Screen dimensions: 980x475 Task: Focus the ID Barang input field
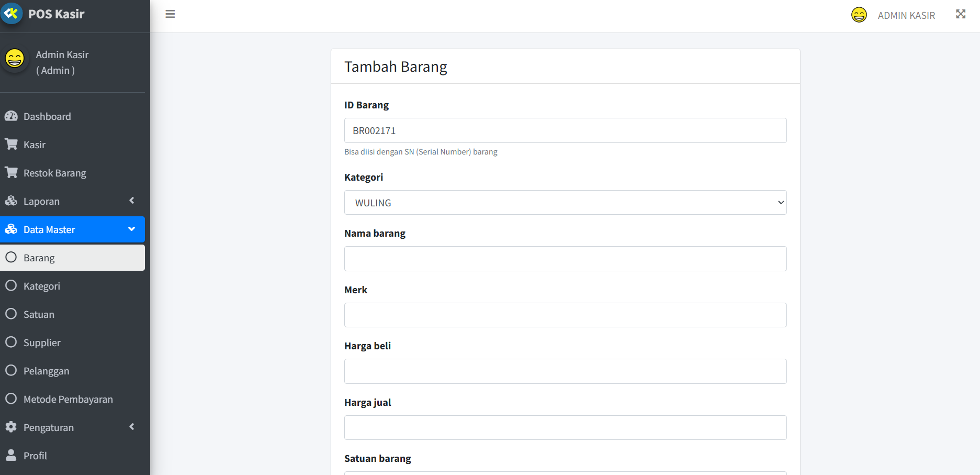(565, 130)
